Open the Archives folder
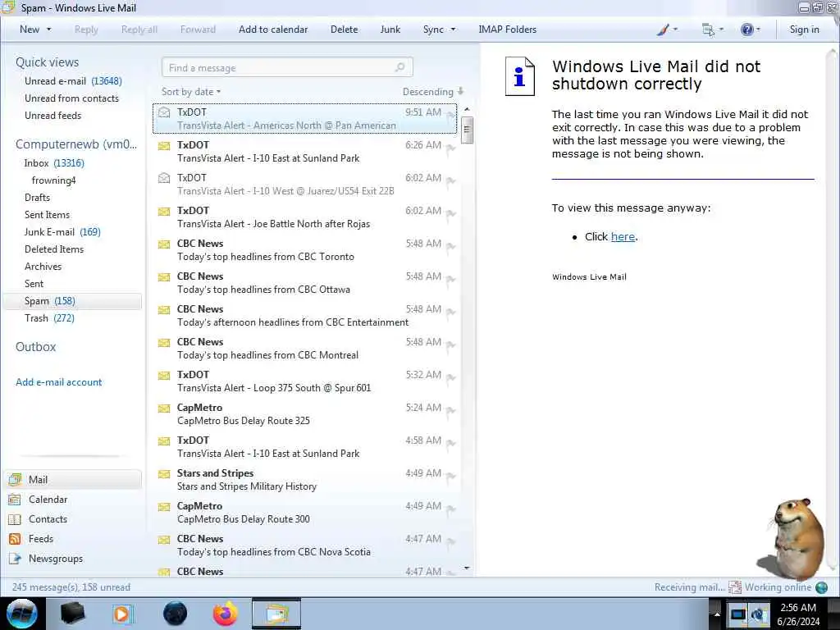 tap(43, 267)
